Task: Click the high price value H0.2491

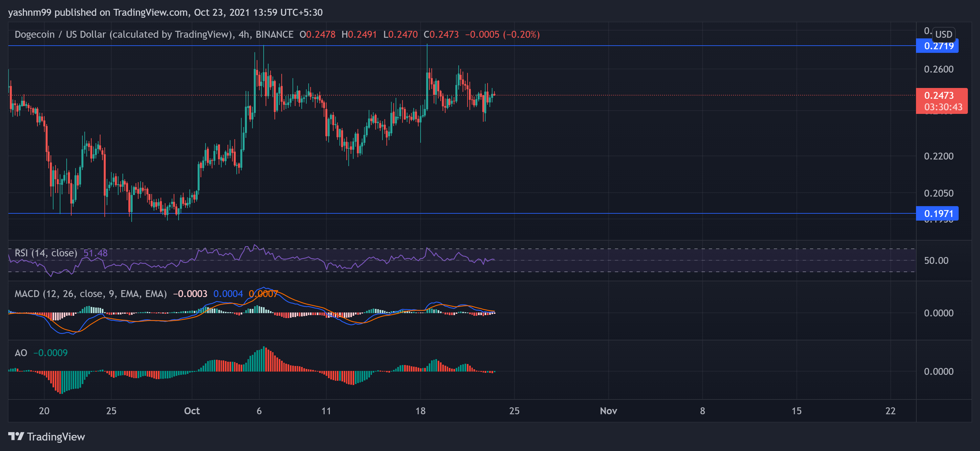Action: [359, 34]
